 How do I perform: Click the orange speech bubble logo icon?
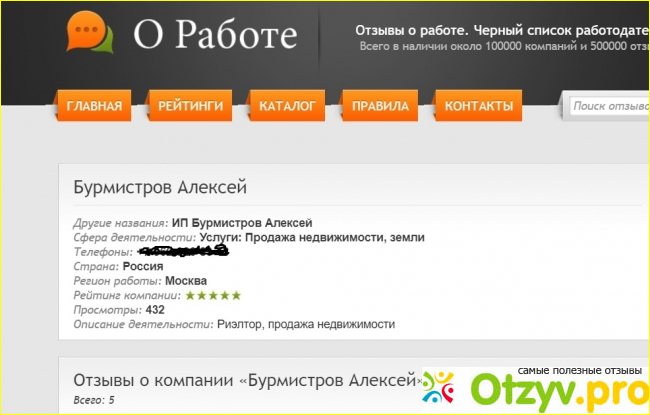(x=90, y=33)
